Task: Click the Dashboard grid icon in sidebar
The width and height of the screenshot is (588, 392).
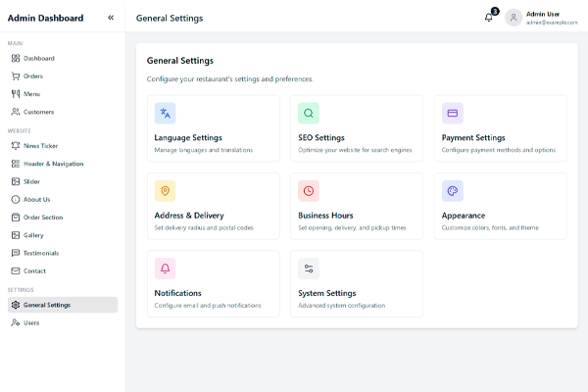Action: (16, 58)
